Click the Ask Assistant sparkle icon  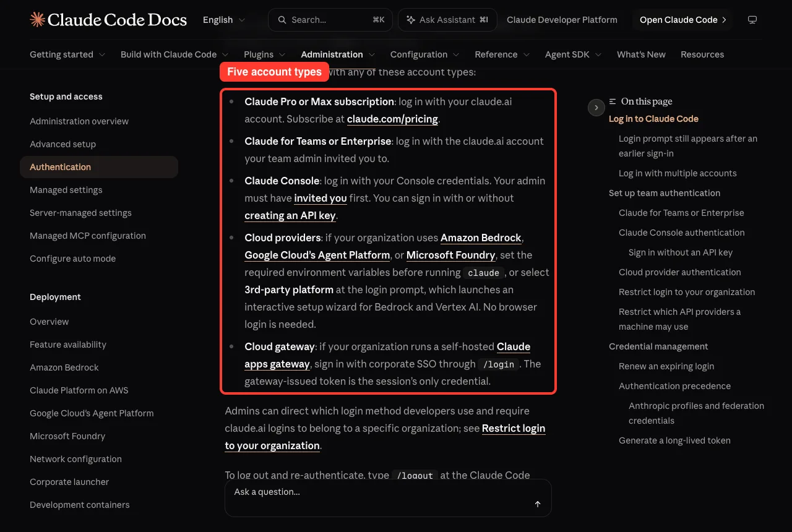click(x=410, y=20)
